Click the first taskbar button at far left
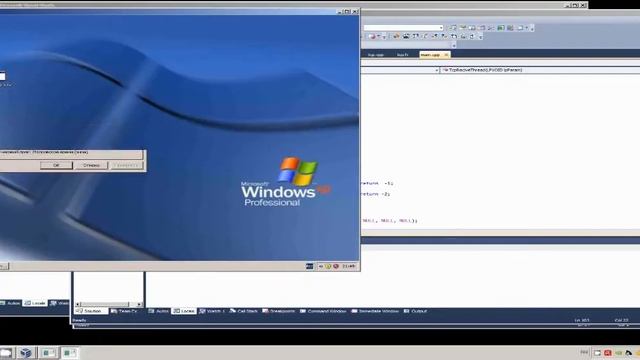 pos(6,353)
